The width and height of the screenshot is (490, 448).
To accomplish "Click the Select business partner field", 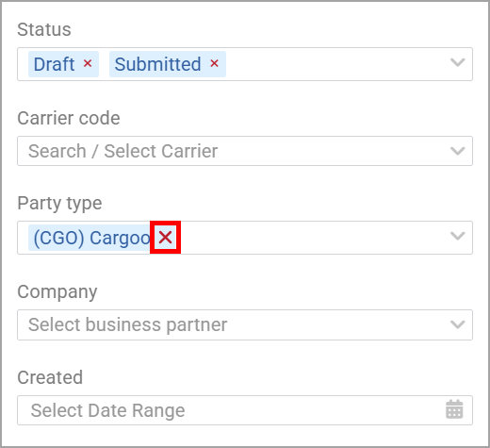I will point(245,324).
